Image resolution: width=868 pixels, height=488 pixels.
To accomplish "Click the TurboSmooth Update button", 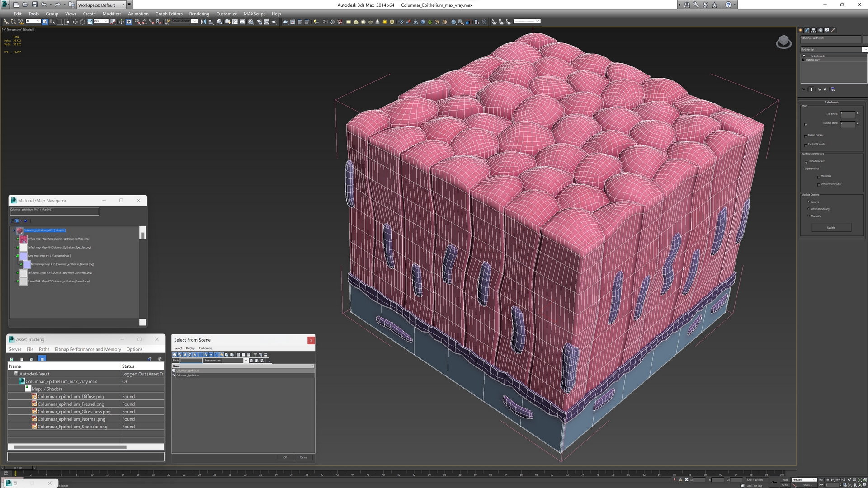I will pos(831,228).
